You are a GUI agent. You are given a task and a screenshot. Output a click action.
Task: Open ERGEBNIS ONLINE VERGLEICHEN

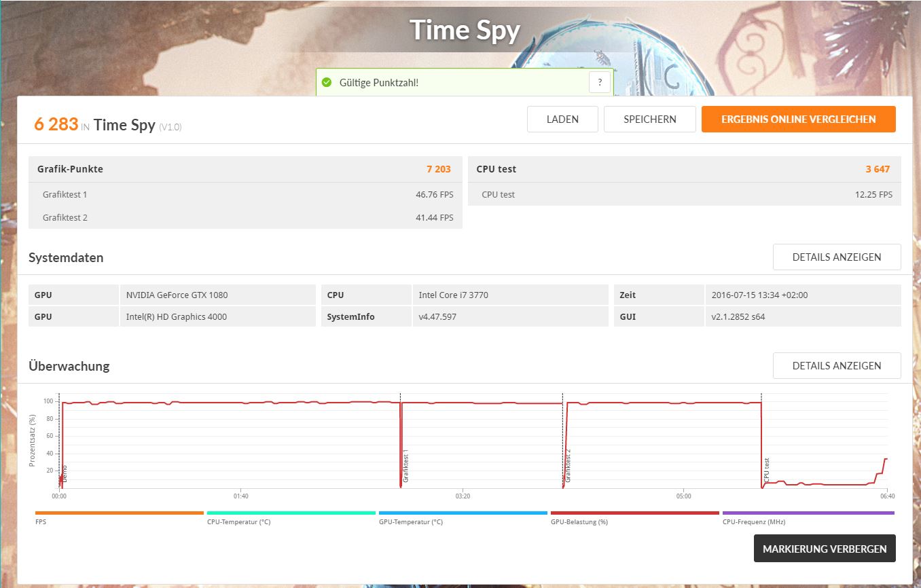click(x=799, y=119)
